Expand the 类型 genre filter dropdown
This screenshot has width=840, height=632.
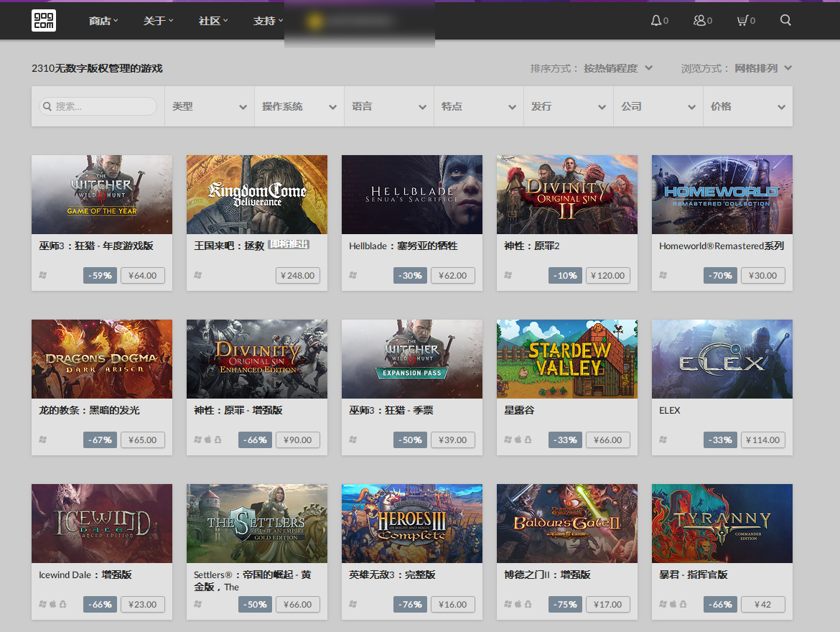click(209, 106)
